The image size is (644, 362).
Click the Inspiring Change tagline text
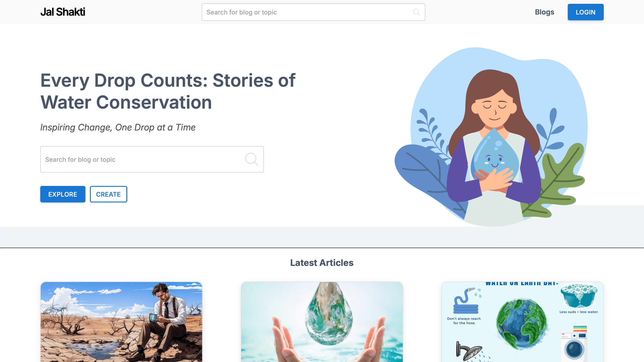[x=118, y=127]
